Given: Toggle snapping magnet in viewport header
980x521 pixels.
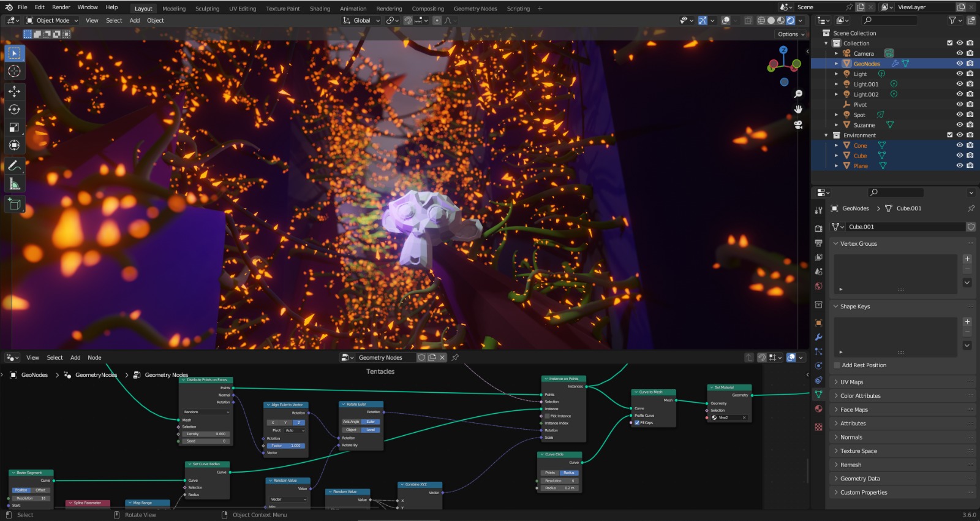Looking at the screenshot, I should point(408,20).
